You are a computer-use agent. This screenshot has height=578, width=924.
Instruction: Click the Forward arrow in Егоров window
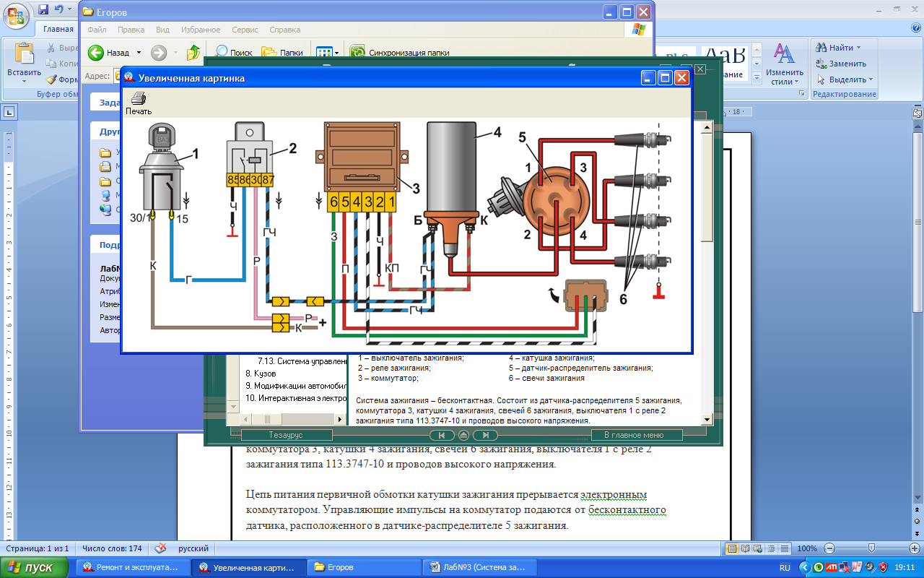pos(159,53)
